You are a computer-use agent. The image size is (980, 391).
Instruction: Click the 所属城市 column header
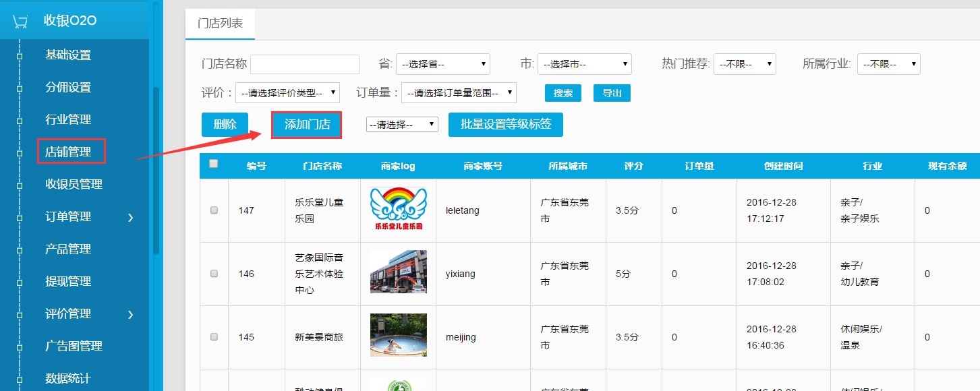pyautogui.click(x=568, y=167)
